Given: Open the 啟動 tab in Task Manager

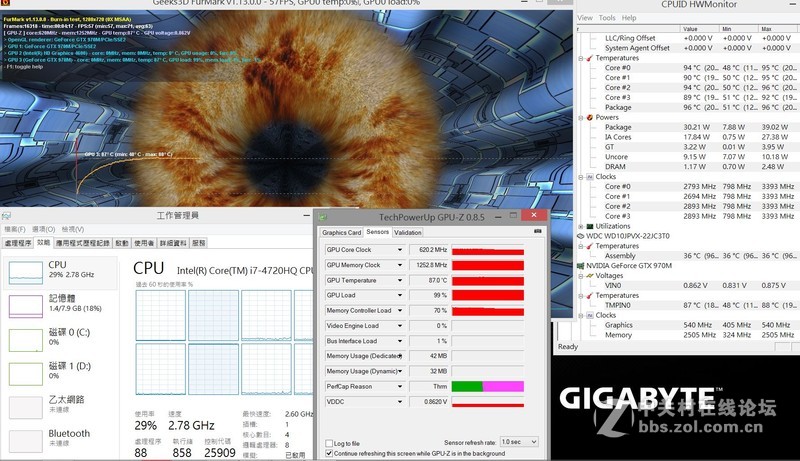Looking at the screenshot, I should point(122,243).
